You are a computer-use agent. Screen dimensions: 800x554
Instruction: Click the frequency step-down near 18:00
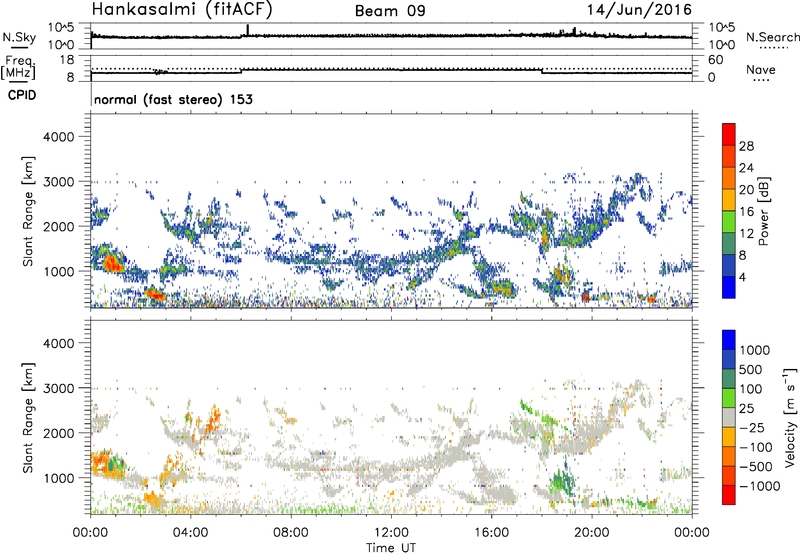542,71
